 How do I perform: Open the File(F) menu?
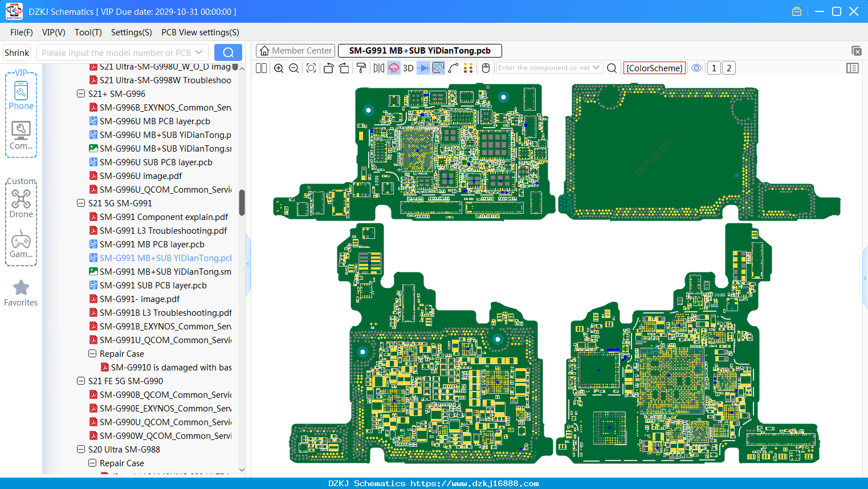click(x=22, y=32)
